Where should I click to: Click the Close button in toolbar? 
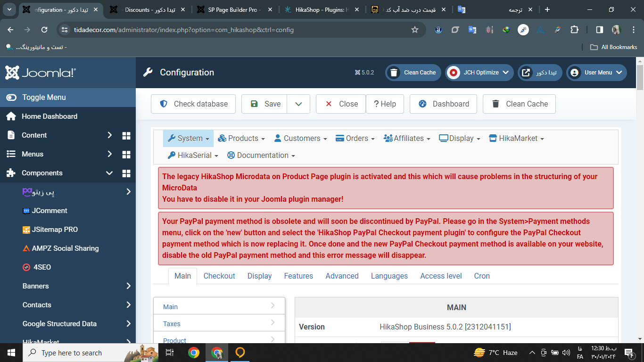(341, 104)
